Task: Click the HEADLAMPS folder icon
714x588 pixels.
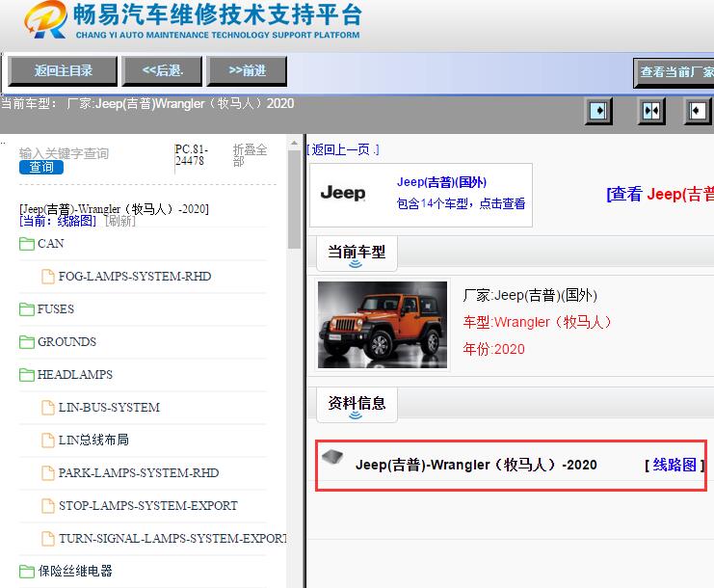Action: point(27,375)
